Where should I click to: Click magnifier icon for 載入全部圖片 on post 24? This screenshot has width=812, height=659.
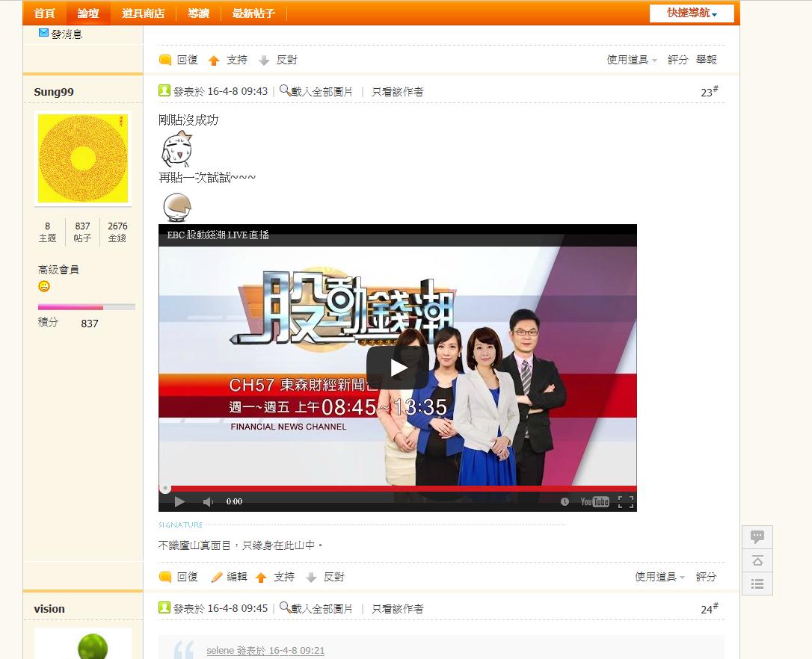[284, 607]
